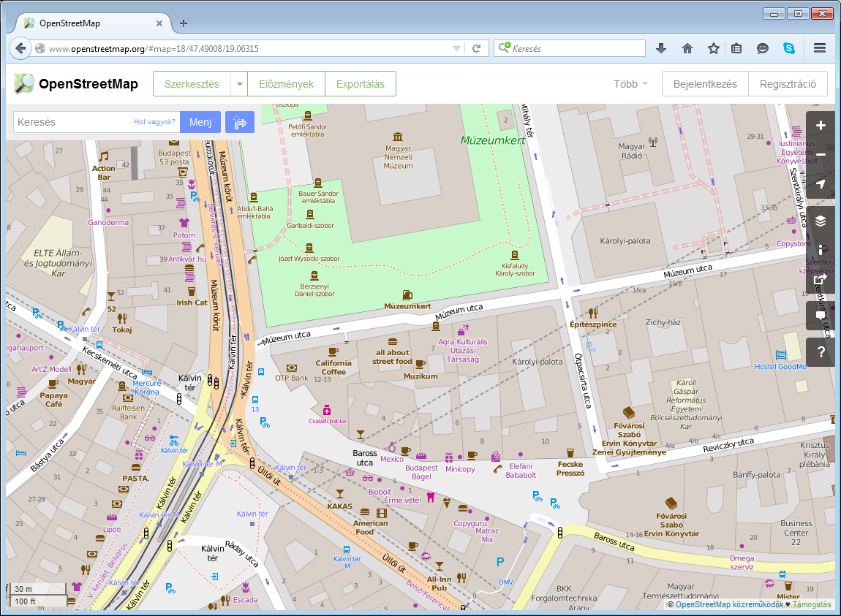
Task: Click the All-Inn Pub label
Action: (x=440, y=583)
